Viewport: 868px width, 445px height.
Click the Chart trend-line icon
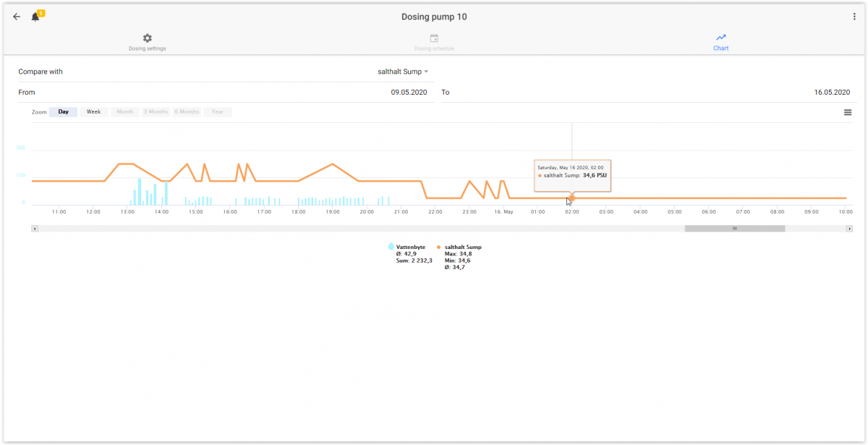point(721,38)
